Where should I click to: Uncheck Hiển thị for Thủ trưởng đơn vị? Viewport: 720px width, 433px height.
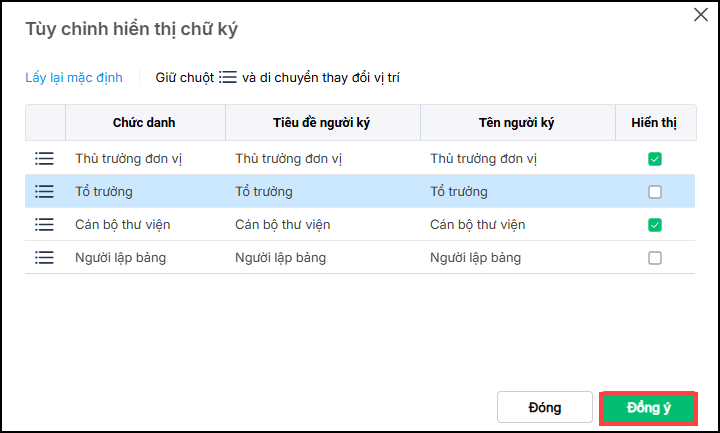pos(655,159)
